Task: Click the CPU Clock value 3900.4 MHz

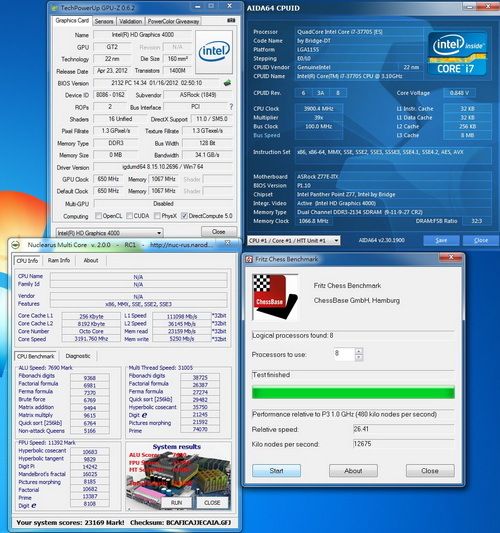Action: coord(318,109)
